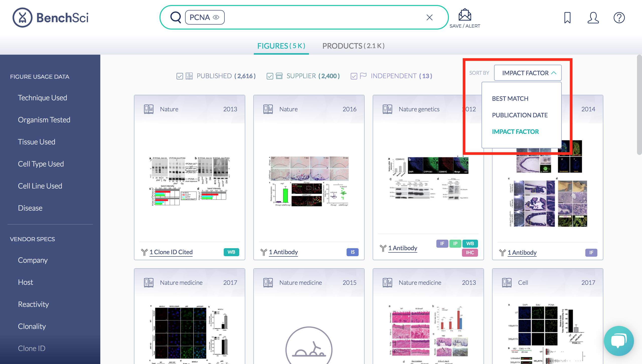The width and height of the screenshot is (642, 364).
Task: Open Nature 2016 figure thumbnail
Action: [309, 181]
